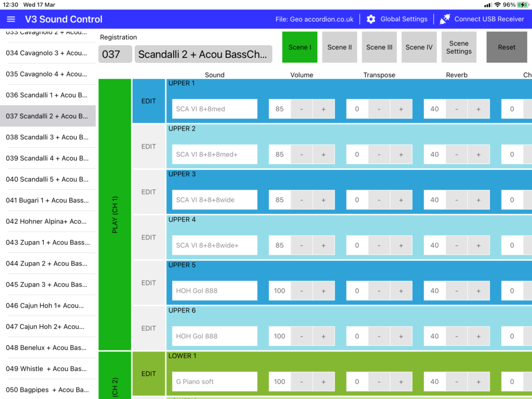Open the hamburger menu
The width and height of the screenshot is (532, 399).
[11, 19]
